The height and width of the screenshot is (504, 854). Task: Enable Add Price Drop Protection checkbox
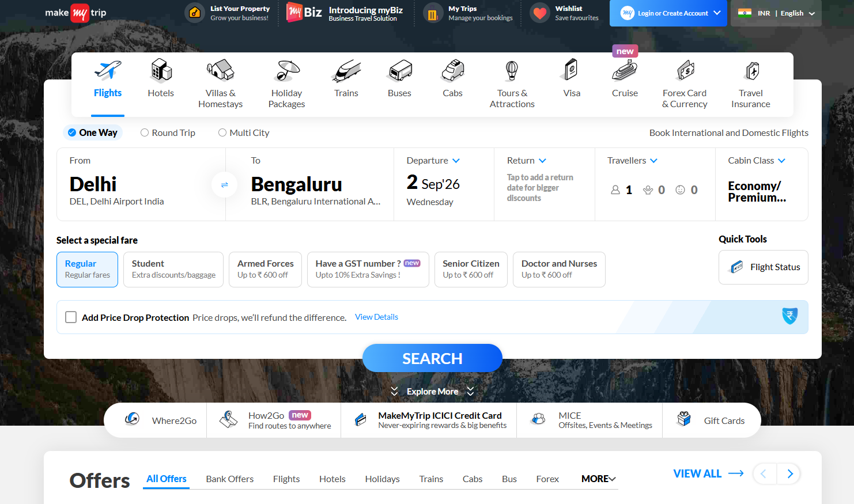click(71, 317)
